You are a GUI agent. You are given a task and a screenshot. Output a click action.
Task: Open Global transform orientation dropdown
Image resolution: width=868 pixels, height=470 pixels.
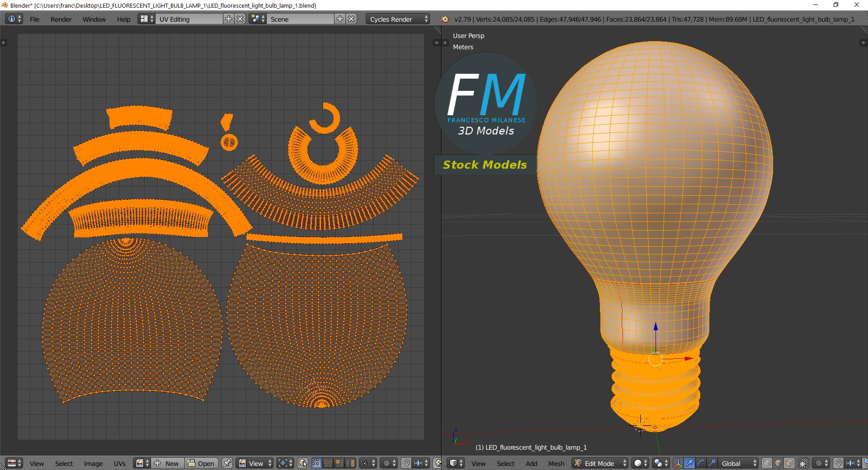click(x=738, y=463)
